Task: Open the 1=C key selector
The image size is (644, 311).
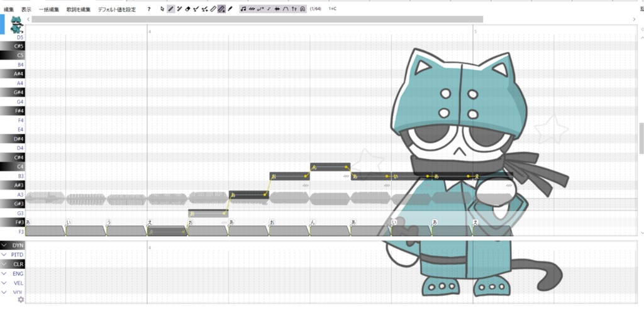Action: (x=332, y=9)
